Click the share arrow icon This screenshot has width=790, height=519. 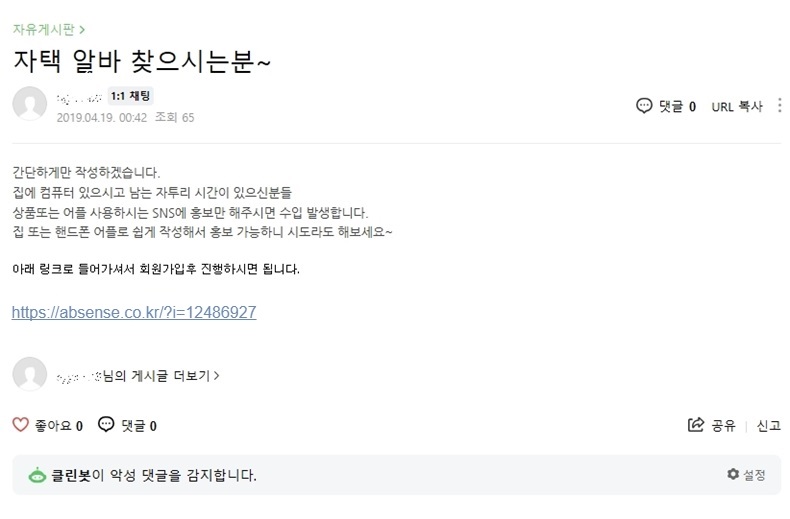[696, 425]
